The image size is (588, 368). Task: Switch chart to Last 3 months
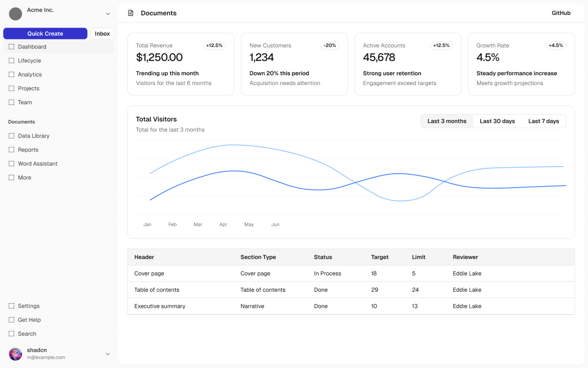447,121
